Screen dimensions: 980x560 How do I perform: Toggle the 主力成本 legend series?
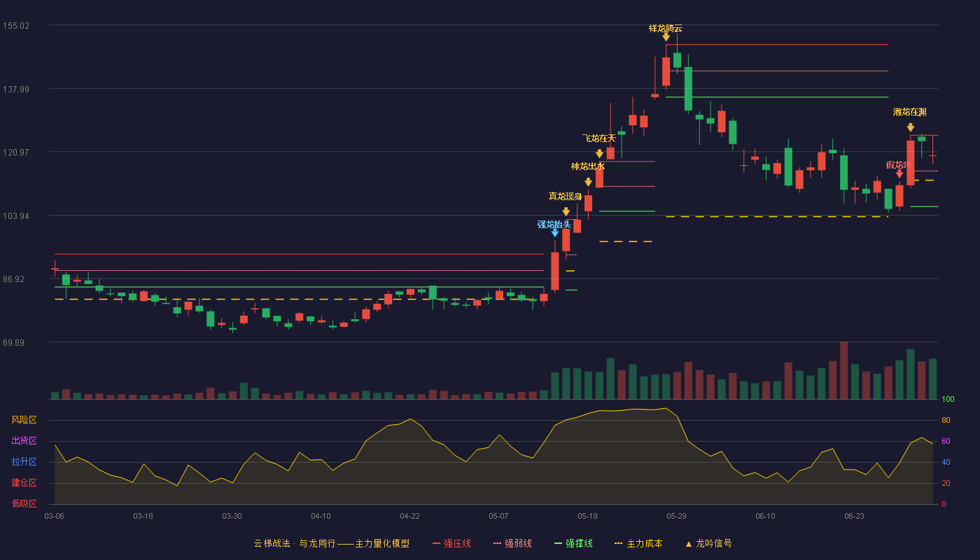638,543
